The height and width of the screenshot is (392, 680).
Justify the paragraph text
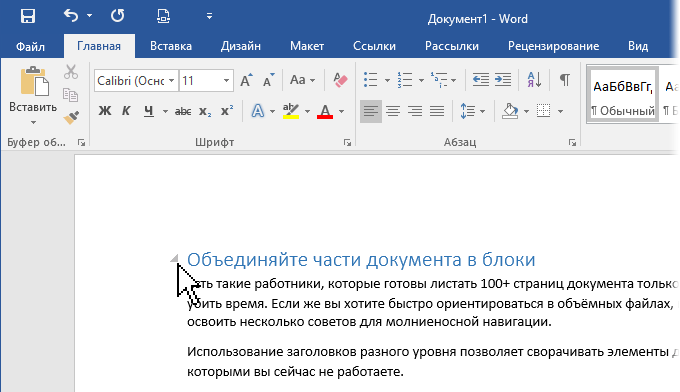click(437, 111)
